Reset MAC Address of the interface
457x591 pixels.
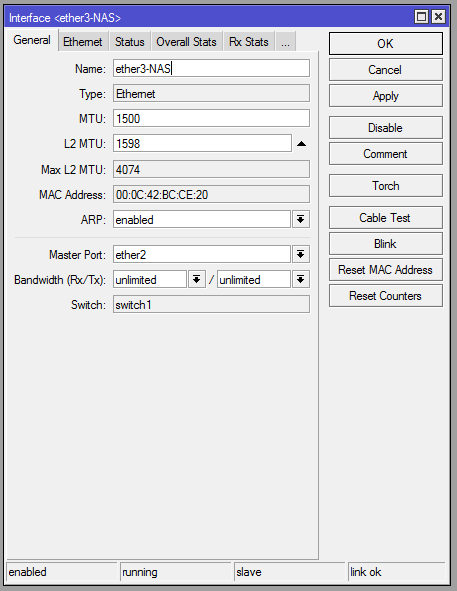coord(386,270)
